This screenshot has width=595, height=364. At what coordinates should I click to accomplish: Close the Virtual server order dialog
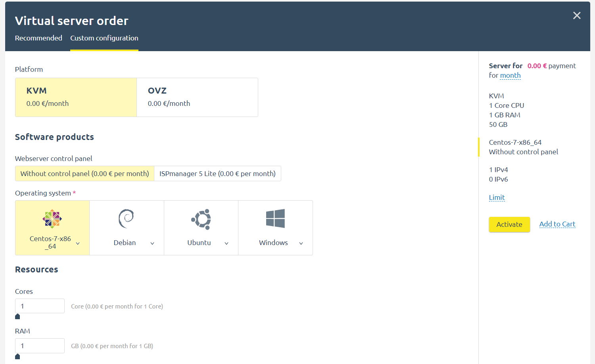click(x=577, y=15)
